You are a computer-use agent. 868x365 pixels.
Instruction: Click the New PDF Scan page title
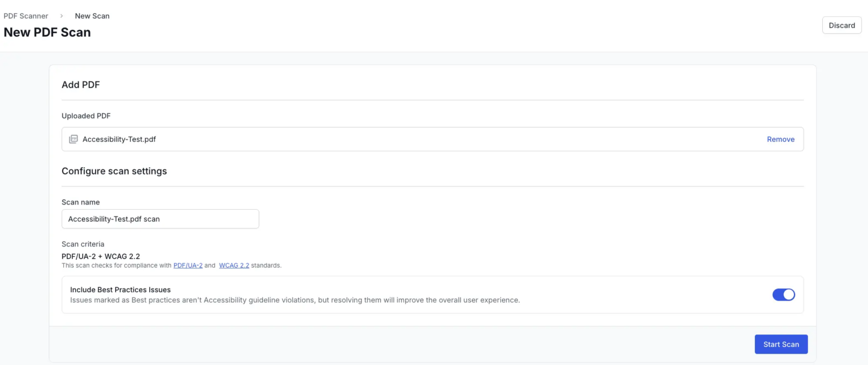[x=47, y=32]
